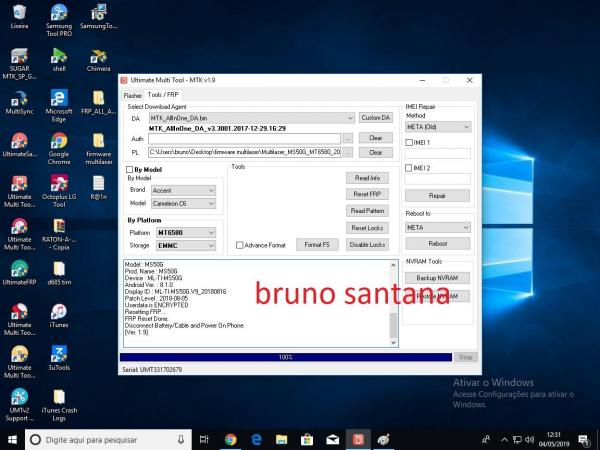
Task: Open the Lixeira recycle bin icon
Action: 19,17
